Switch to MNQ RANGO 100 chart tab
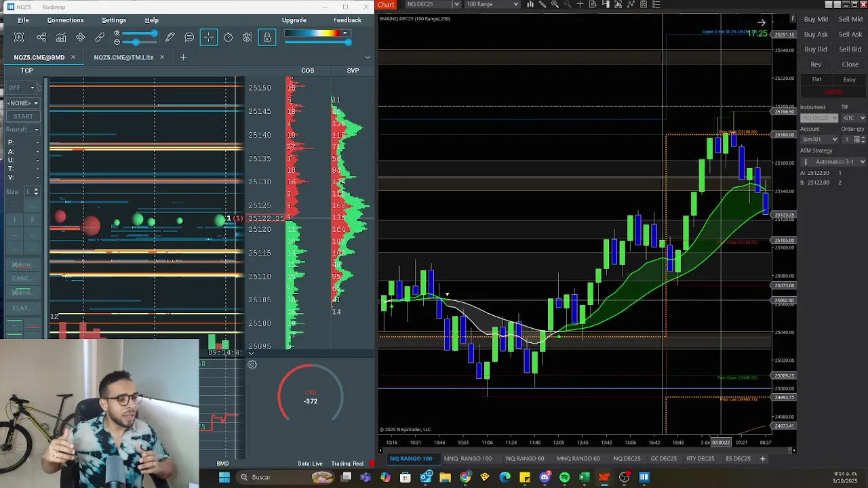Image resolution: width=868 pixels, height=488 pixels. (x=467, y=459)
